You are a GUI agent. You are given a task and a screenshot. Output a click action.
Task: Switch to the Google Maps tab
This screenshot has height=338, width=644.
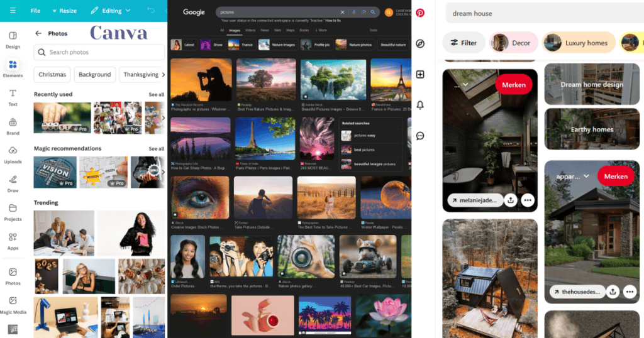pyautogui.click(x=290, y=30)
